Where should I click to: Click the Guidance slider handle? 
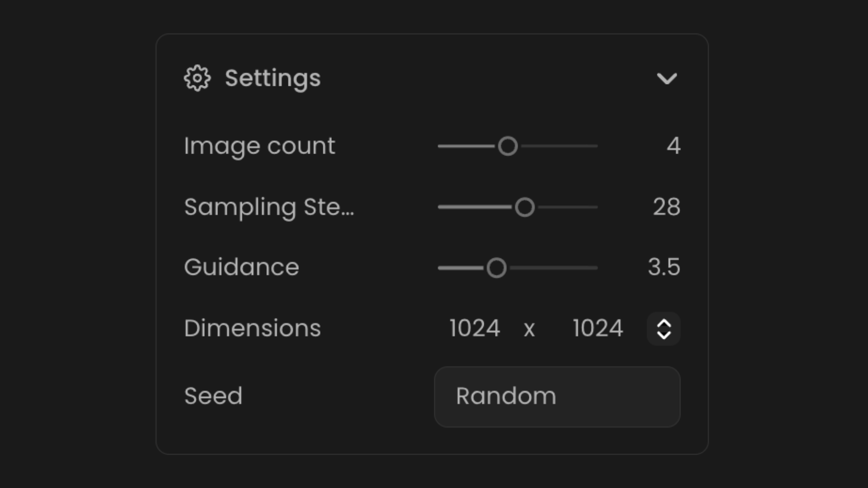(x=496, y=268)
